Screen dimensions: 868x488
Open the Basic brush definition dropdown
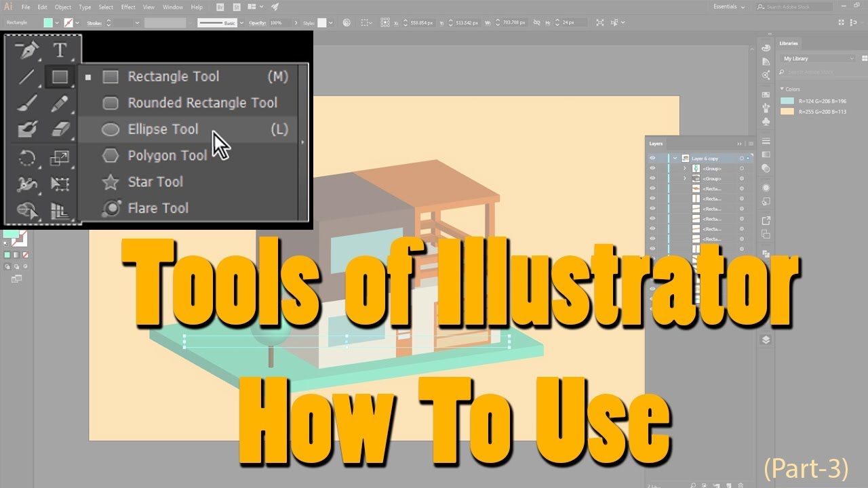point(241,22)
